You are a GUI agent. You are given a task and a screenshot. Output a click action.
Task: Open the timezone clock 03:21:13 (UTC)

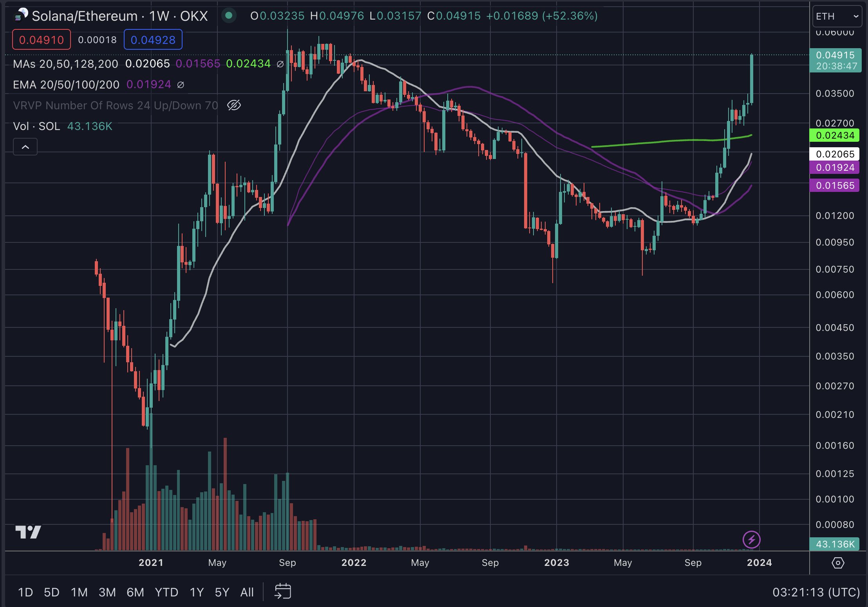[816, 592]
